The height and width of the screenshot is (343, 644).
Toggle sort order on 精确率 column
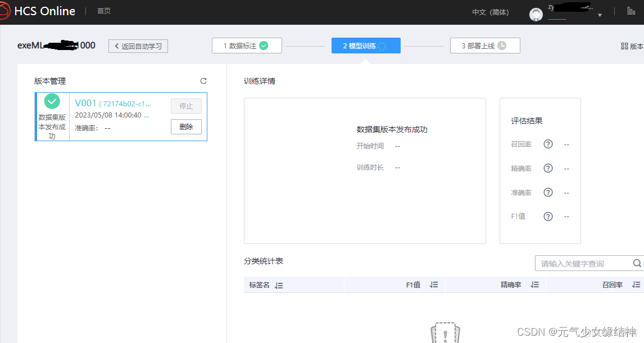(534, 285)
